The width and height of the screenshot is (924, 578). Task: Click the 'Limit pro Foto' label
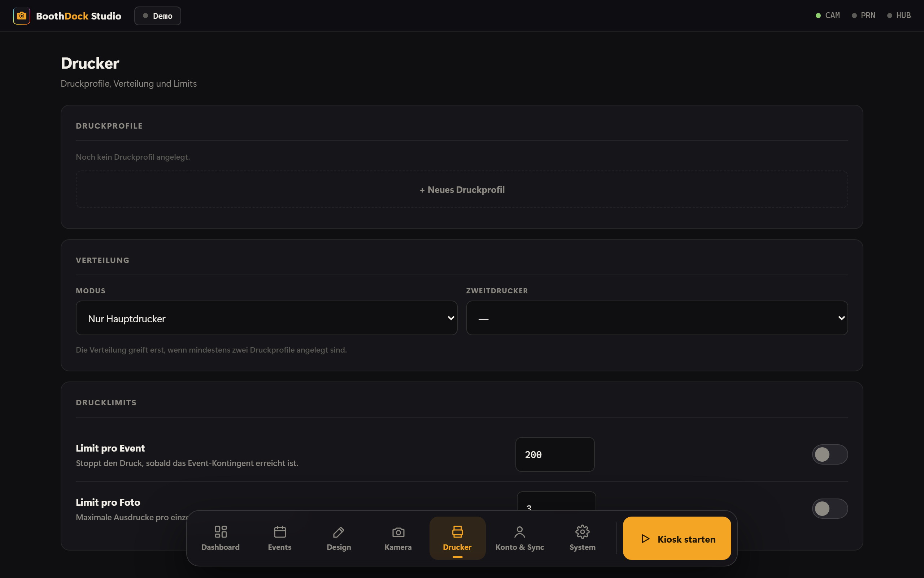[108, 502]
